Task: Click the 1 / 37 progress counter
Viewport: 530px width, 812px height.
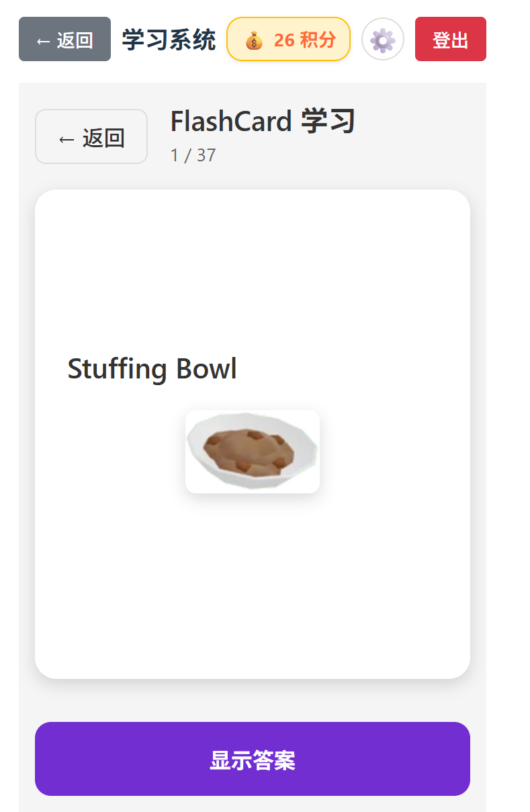Action: pos(193,155)
